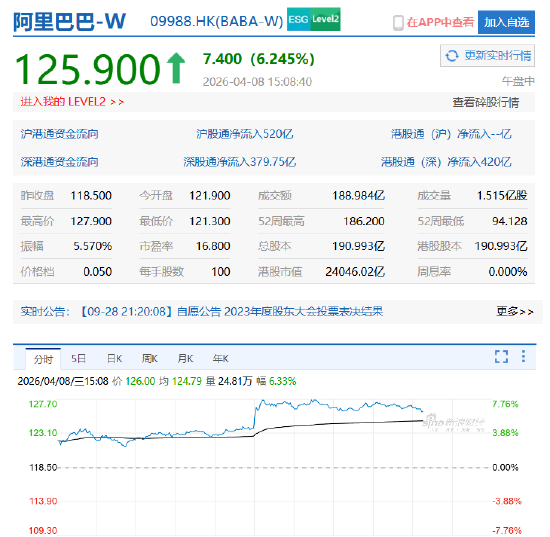550x537 pixels.
Task: Click 价格档 value 0.050
Action: click(x=98, y=272)
